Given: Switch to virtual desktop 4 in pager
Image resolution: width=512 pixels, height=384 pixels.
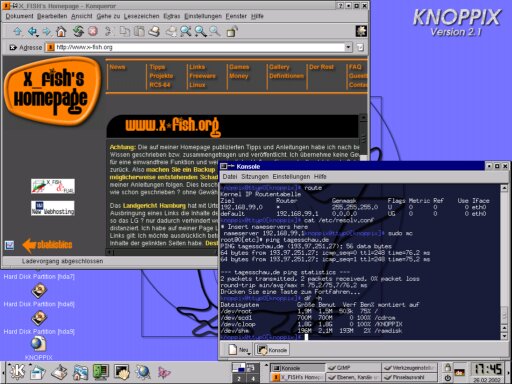Looking at the screenshot, I should coord(253,379).
